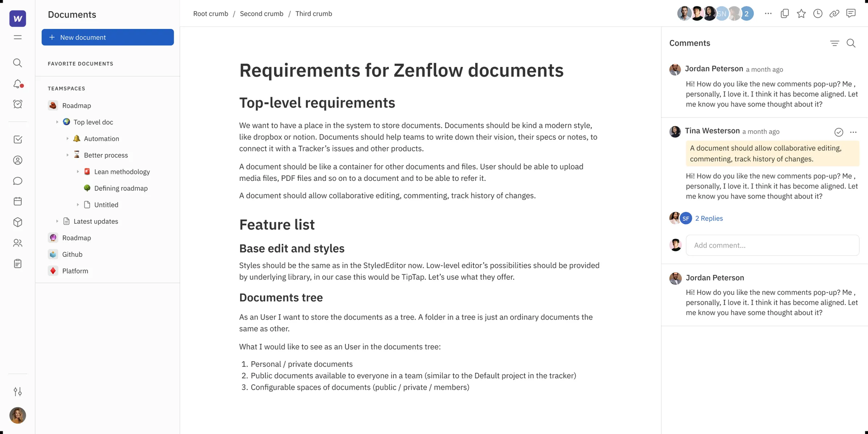Create a New document
The width and height of the screenshot is (868, 434).
click(108, 37)
